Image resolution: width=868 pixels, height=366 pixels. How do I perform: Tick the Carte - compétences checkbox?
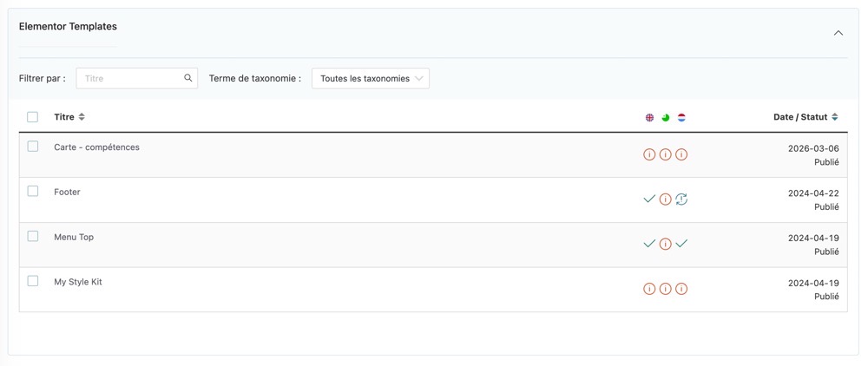click(33, 147)
